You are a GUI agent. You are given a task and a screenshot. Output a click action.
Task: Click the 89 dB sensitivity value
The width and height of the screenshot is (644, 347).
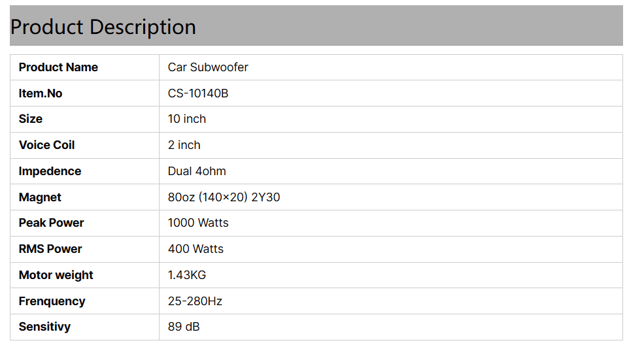coord(184,327)
